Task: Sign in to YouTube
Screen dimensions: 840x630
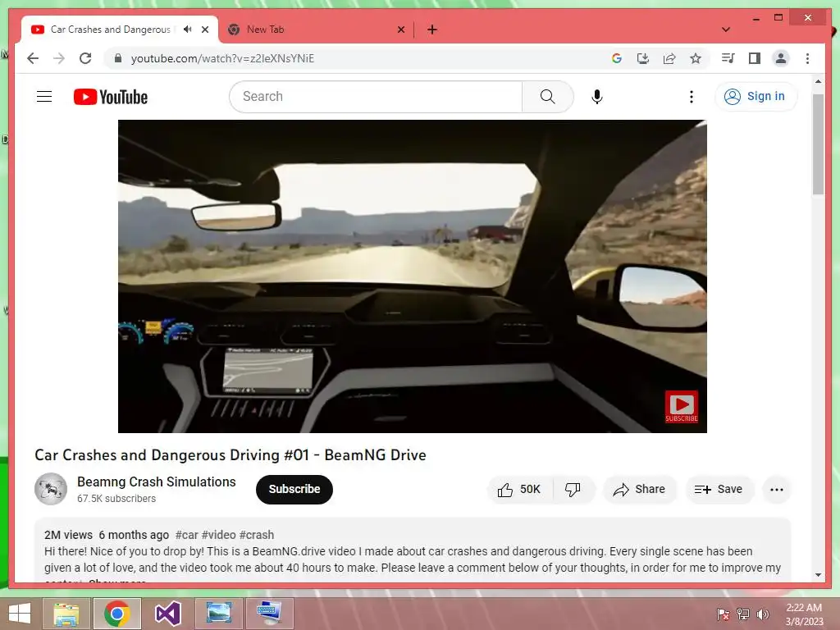Action: pyautogui.click(x=756, y=97)
